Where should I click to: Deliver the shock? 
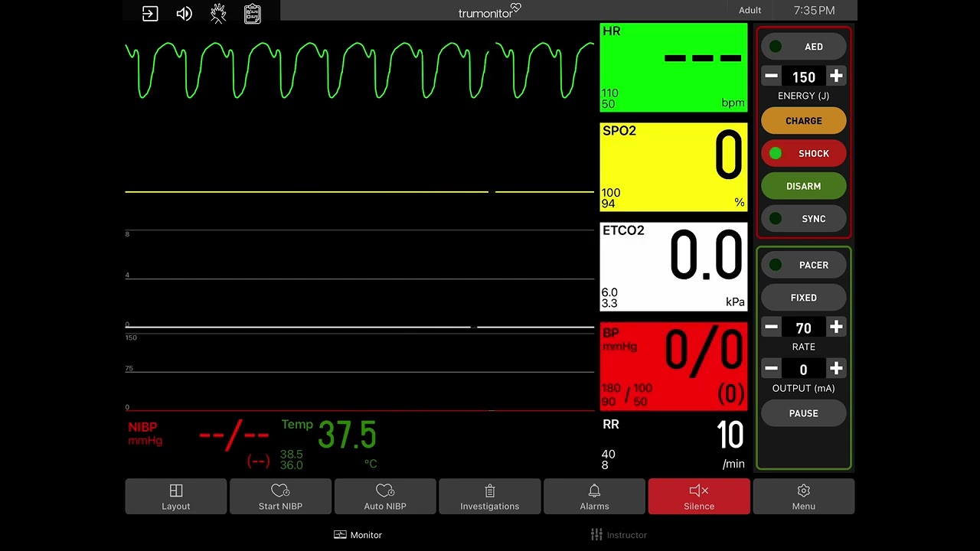[x=804, y=154]
